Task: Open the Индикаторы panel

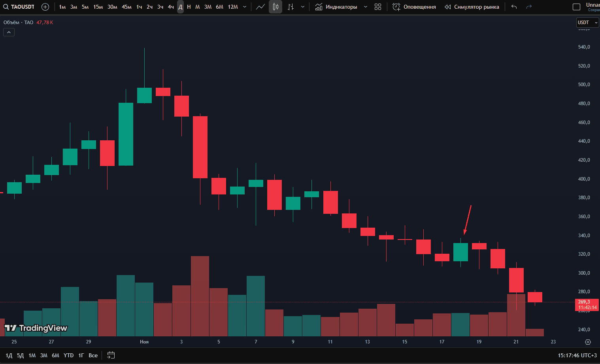Action: click(x=337, y=7)
